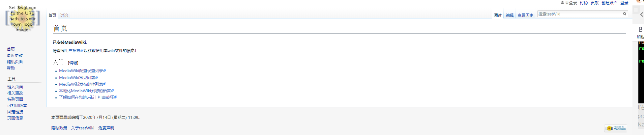This screenshot has height=135, width=644.
Task: Open the 讨论 tab next to 首页
Action: tap(64, 15)
